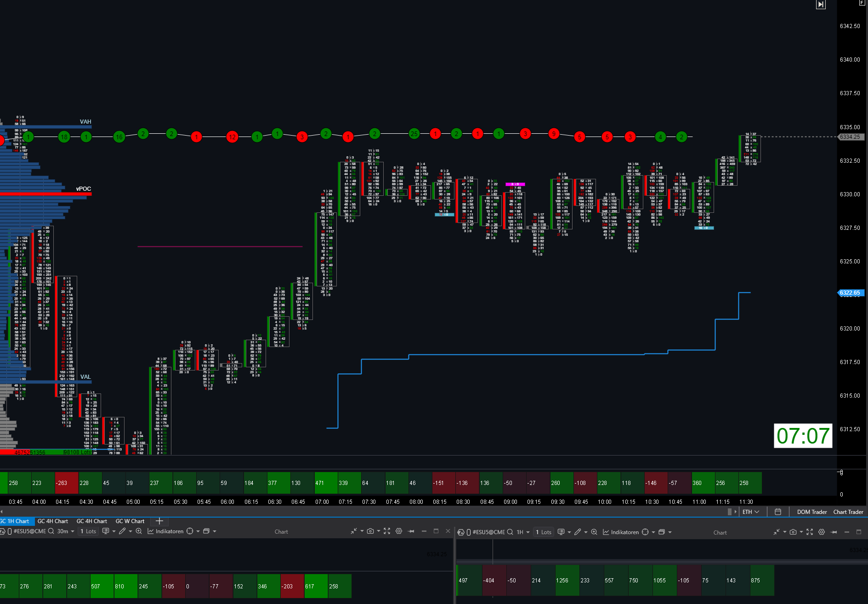Open settings gear in right chart toolbar
868x604 pixels.
point(822,532)
